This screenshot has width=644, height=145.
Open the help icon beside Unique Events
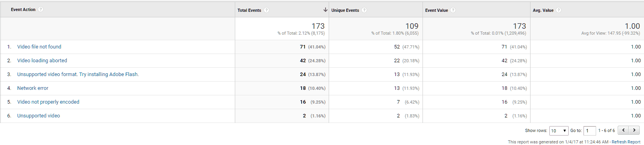[x=364, y=10]
